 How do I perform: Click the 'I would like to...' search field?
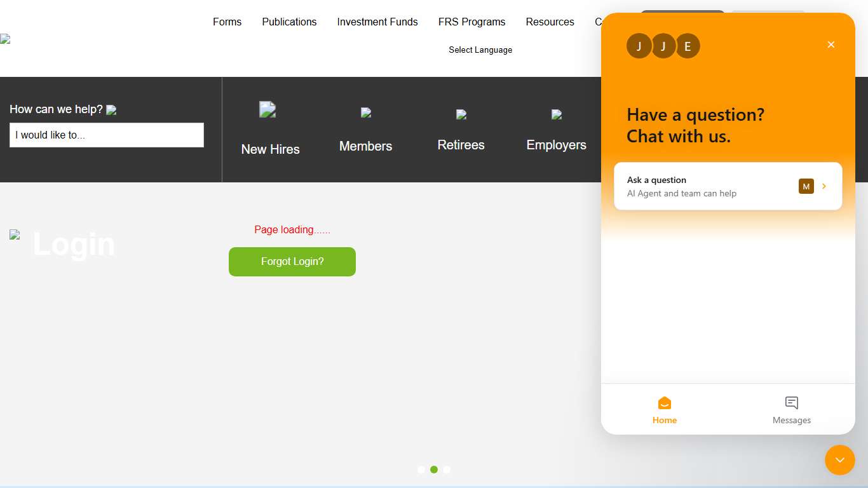(107, 135)
